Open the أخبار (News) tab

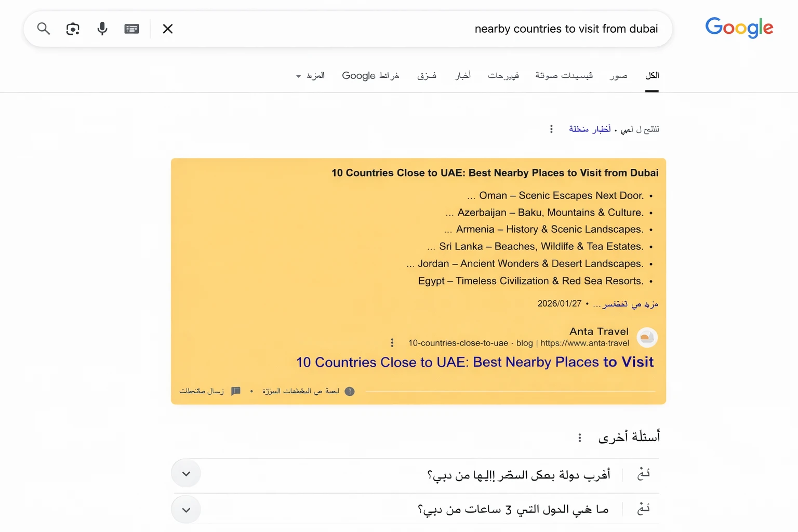(x=462, y=75)
